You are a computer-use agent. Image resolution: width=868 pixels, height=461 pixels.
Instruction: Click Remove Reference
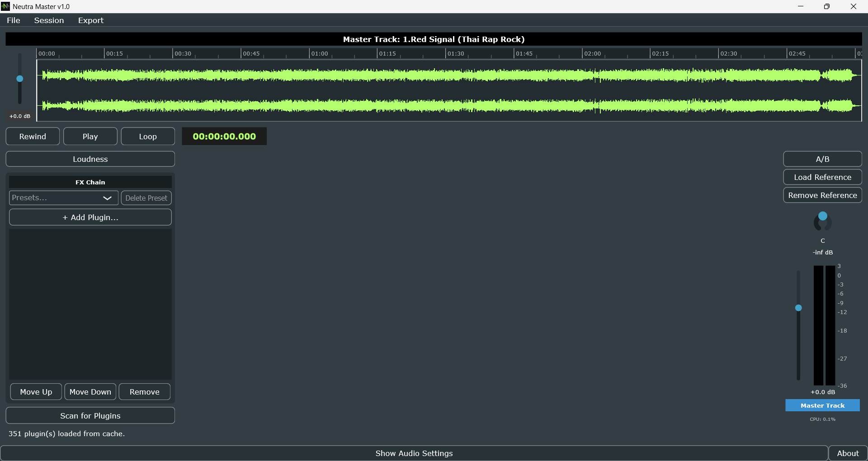tap(823, 195)
